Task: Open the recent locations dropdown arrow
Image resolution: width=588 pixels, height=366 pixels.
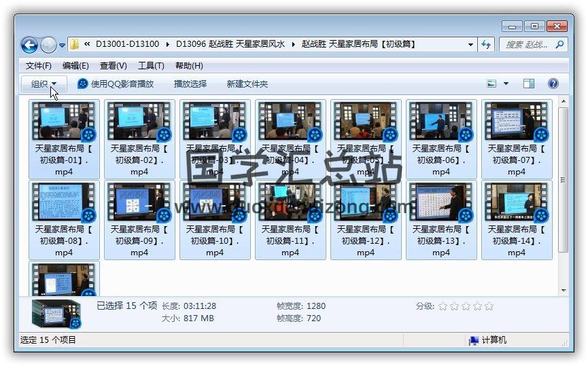Action: [62, 45]
